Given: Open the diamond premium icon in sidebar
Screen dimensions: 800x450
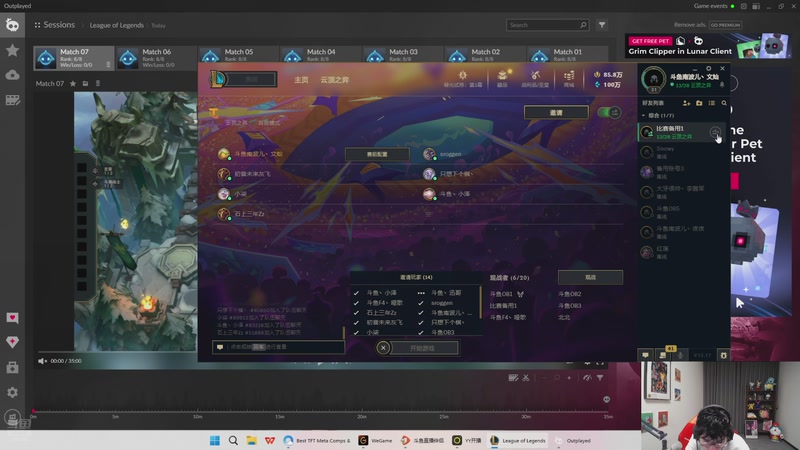Looking at the screenshot, I should coord(12,342).
